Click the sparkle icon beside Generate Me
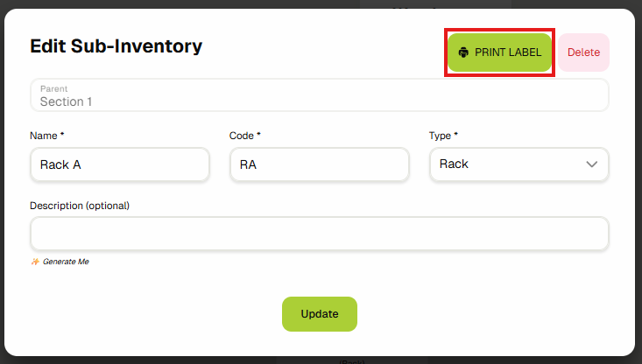Viewport: 642px width, 364px height. [x=35, y=262]
